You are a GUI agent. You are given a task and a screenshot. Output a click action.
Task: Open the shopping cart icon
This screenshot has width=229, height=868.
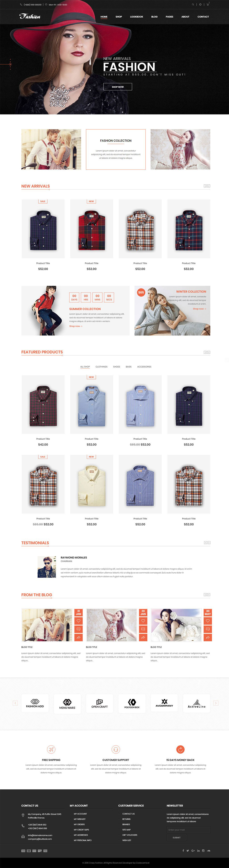tap(207, 5)
